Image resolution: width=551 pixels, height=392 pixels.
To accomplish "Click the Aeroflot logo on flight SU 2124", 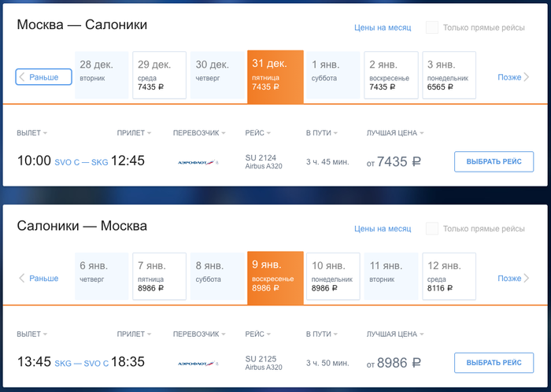I will [x=197, y=162].
